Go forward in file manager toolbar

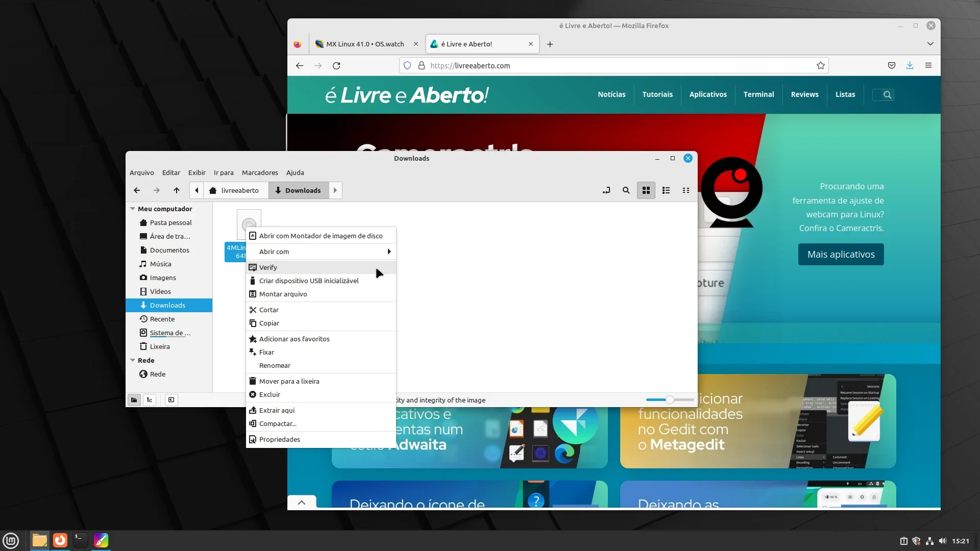coord(157,190)
